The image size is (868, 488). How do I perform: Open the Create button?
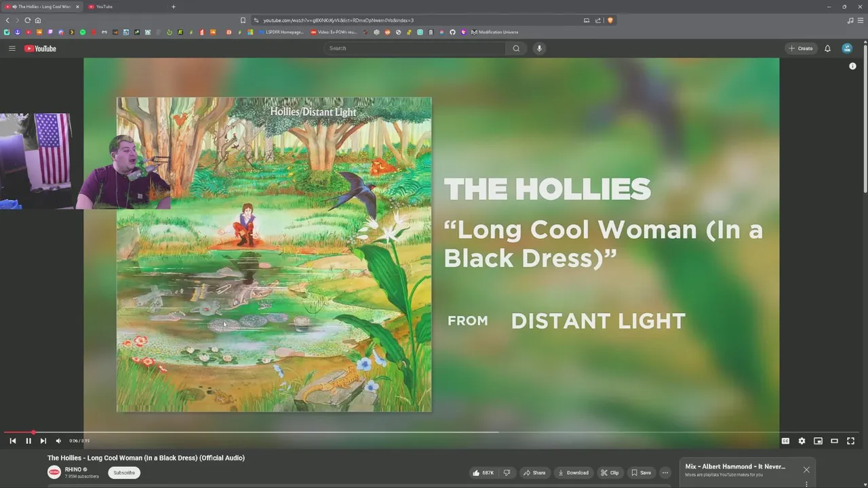point(801,48)
